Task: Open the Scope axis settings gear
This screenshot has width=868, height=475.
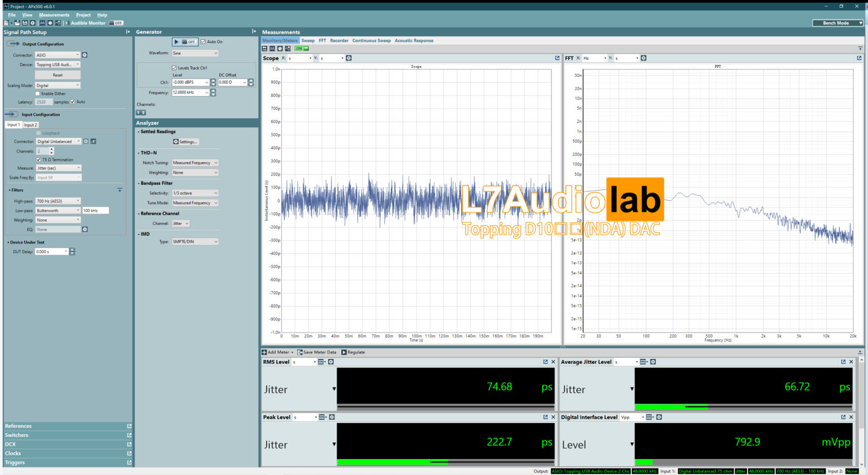Action: 349,58
